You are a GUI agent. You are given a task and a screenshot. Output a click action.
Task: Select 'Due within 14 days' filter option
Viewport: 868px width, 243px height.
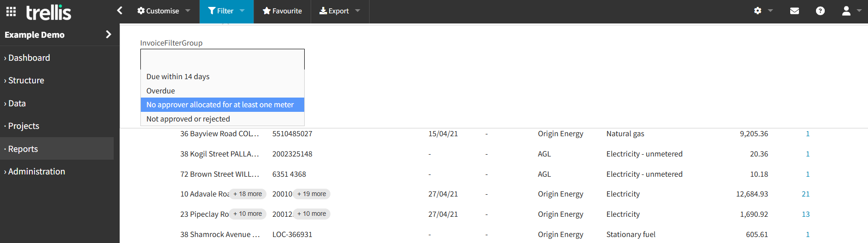(178, 76)
